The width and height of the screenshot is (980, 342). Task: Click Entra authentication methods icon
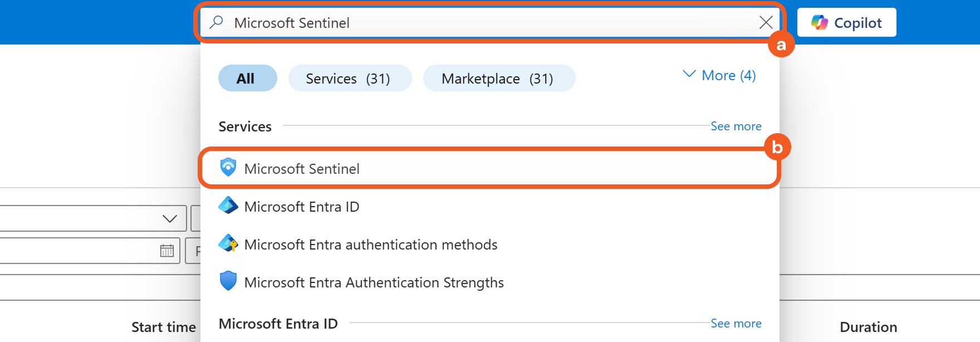228,243
